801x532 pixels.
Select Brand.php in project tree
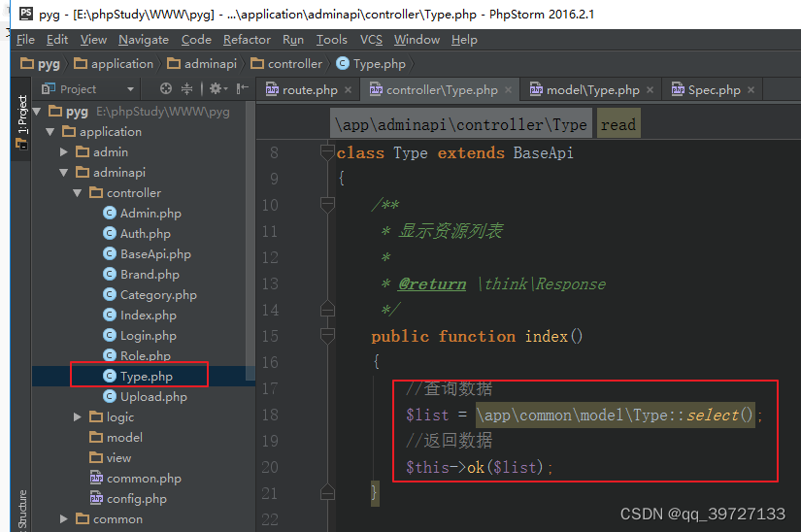141,275
